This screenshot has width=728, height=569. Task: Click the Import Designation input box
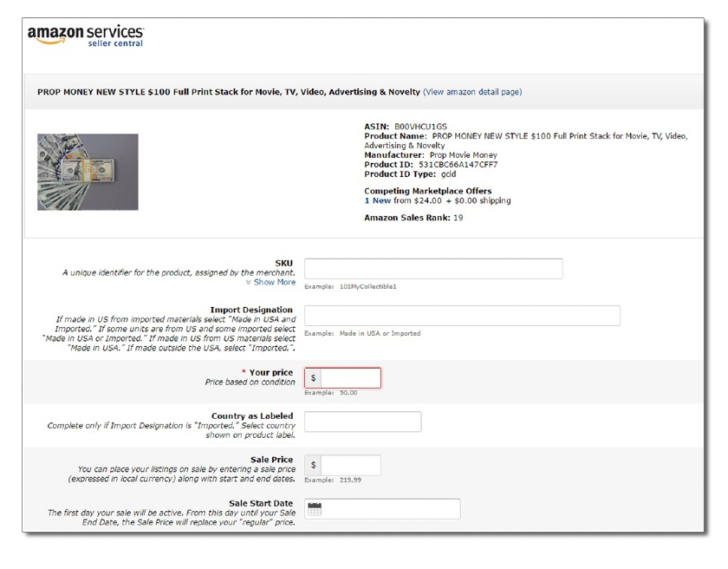(x=462, y=316)
